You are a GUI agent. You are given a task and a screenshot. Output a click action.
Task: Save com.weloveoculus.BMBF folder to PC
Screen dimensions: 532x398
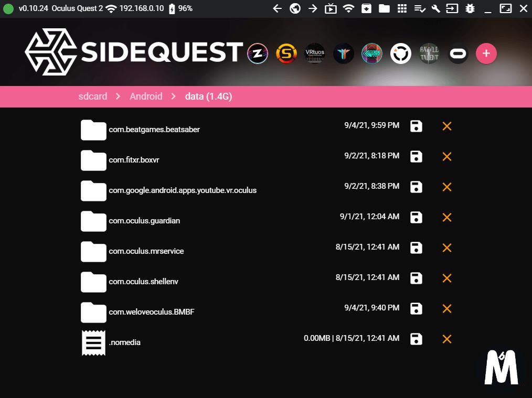tap(416, 308)
